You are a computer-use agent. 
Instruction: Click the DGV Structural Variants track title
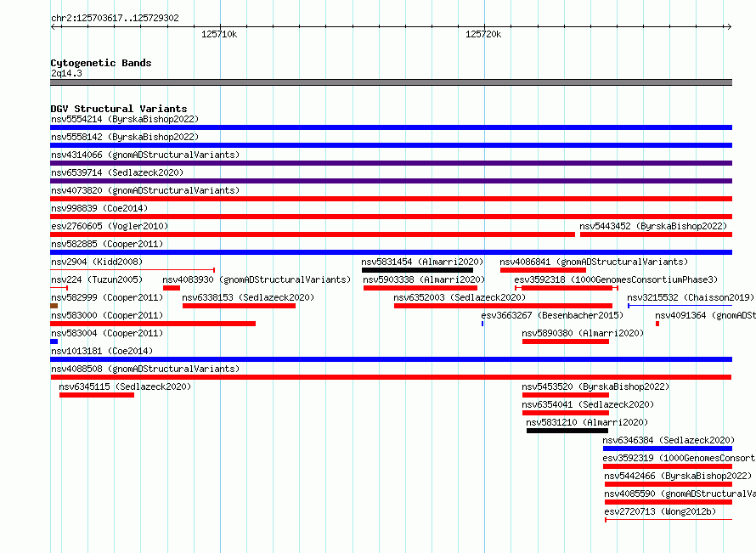119,109
